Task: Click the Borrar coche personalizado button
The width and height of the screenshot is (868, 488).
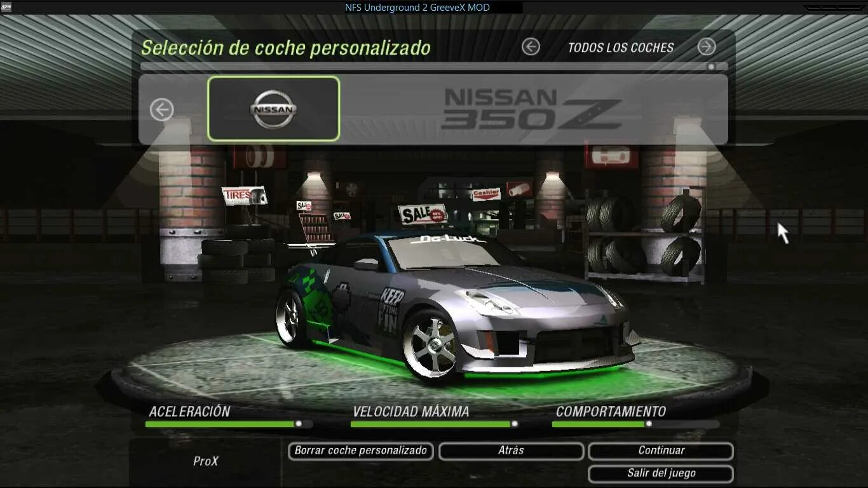Action: click(x=361, y=451)
